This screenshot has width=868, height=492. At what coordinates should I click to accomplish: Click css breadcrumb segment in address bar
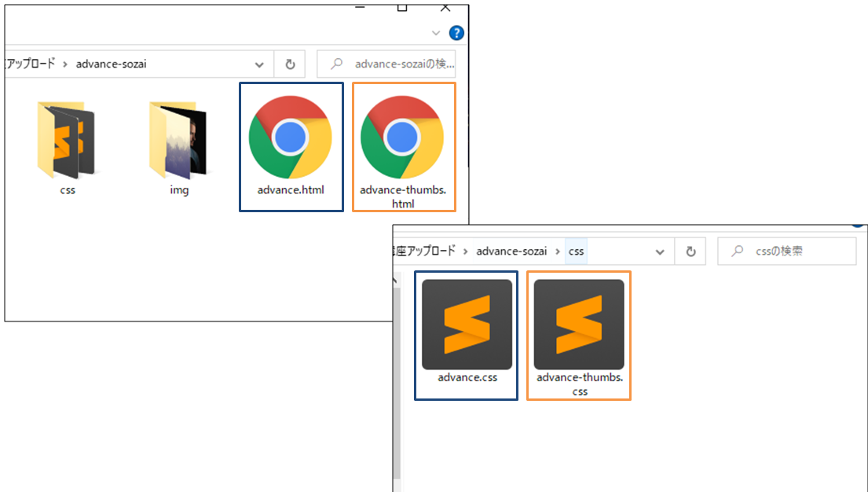click(x=577, y=251)
